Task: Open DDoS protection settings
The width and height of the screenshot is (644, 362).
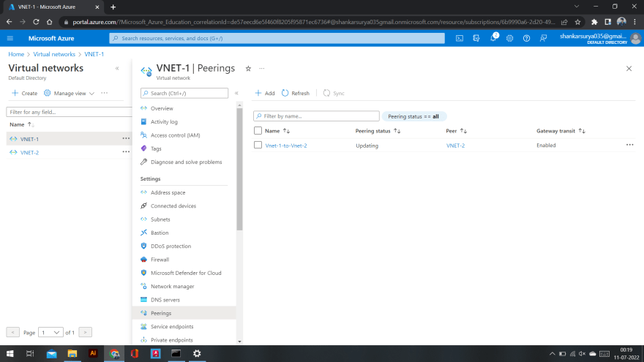Action: tap(171, 246)
